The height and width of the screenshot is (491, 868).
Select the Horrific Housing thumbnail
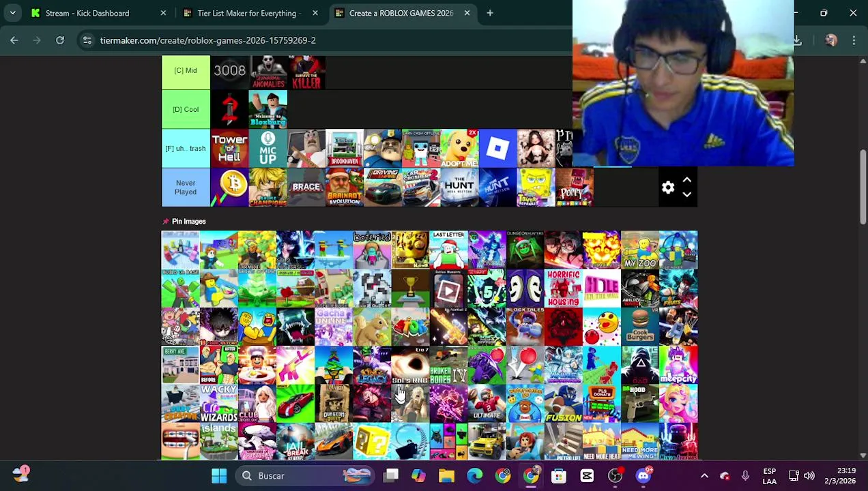coord(564,288)
